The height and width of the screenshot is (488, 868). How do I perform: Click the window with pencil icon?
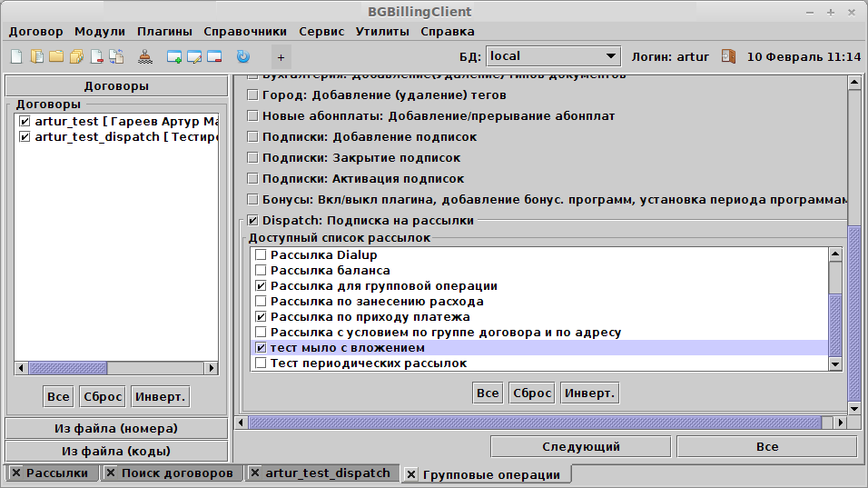[194, 56]
